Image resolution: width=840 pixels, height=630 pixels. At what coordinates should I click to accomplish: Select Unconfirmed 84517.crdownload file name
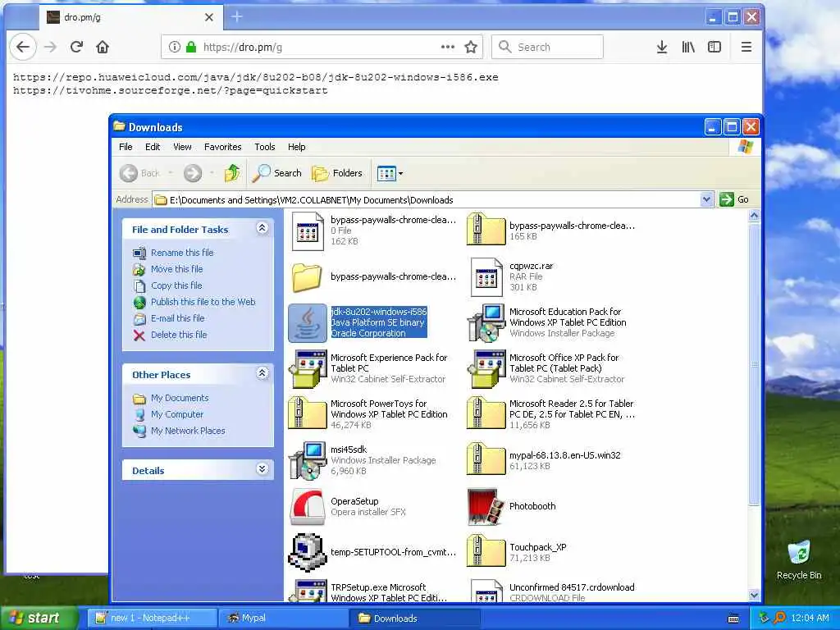(572, 587)
